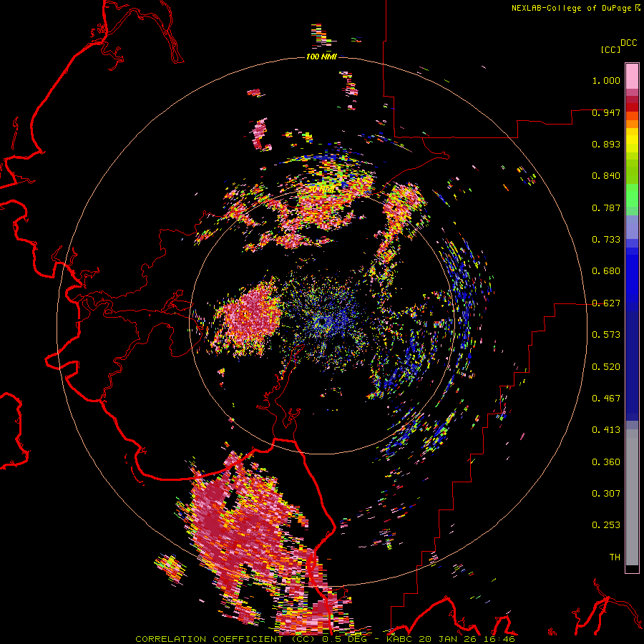Click the KABC radar site identifier
Image resolution: width=644 pixels, height=644 pixels.
399,639
